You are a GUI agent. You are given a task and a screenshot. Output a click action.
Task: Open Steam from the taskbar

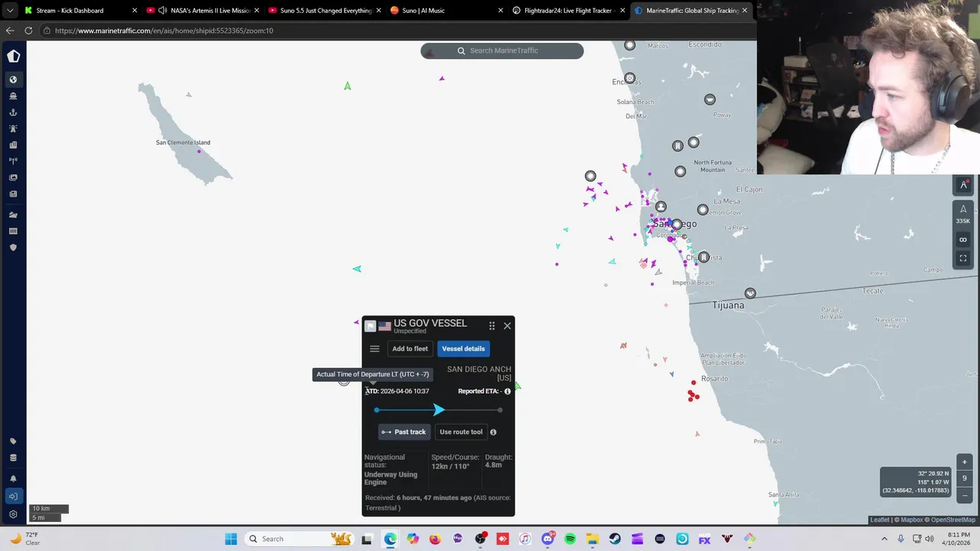pyautogui.click(x=615, y=539)
